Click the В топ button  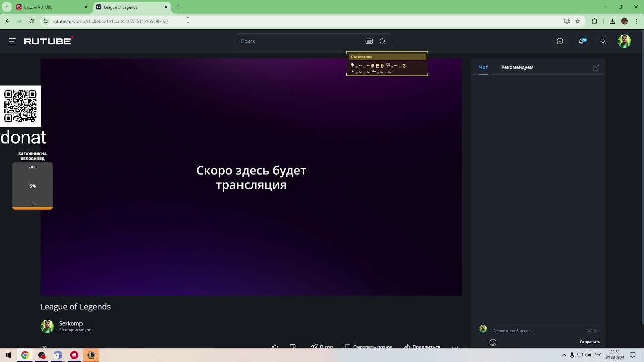322,346
